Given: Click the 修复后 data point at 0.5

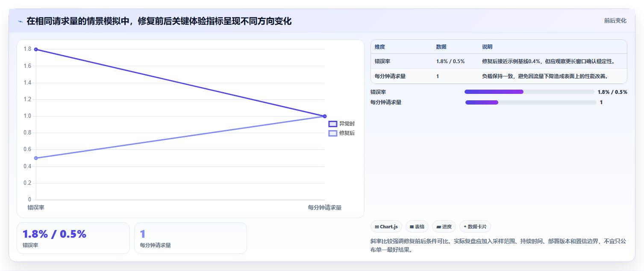Looking at the screenshot, I should point(36,158).
